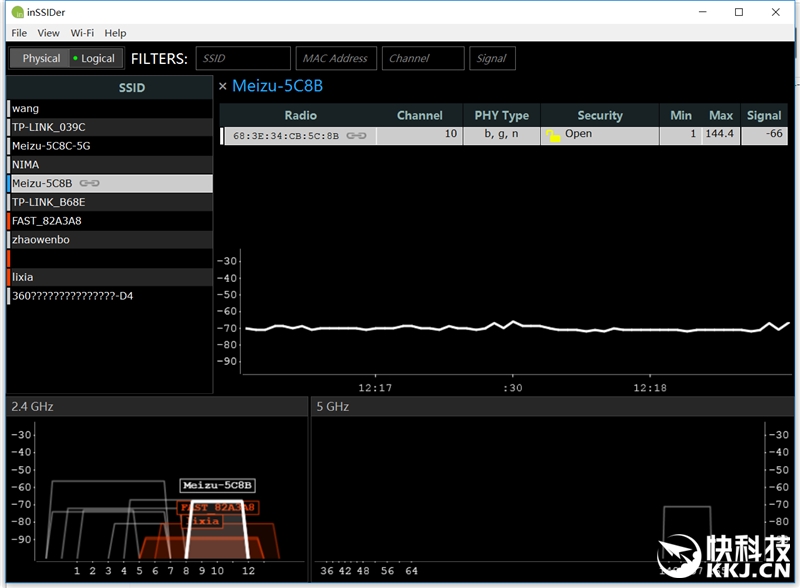The image size is (800, 588).
Task: Switch to Logical view mode
Action: (97, 58)
